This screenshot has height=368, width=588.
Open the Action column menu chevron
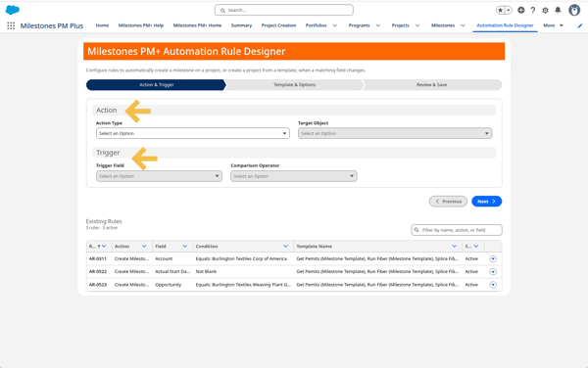pos(144,247)
